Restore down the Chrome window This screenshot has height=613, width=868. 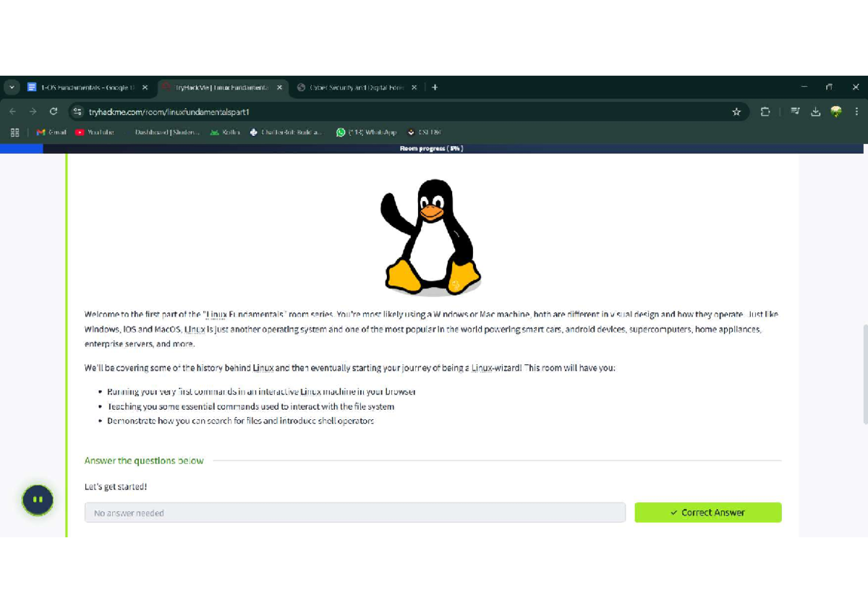pyautogui.click(x=830, y=87)
